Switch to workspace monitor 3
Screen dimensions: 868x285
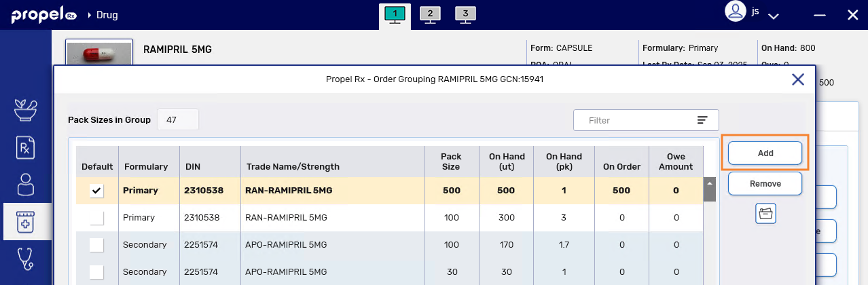coord(465,14)
